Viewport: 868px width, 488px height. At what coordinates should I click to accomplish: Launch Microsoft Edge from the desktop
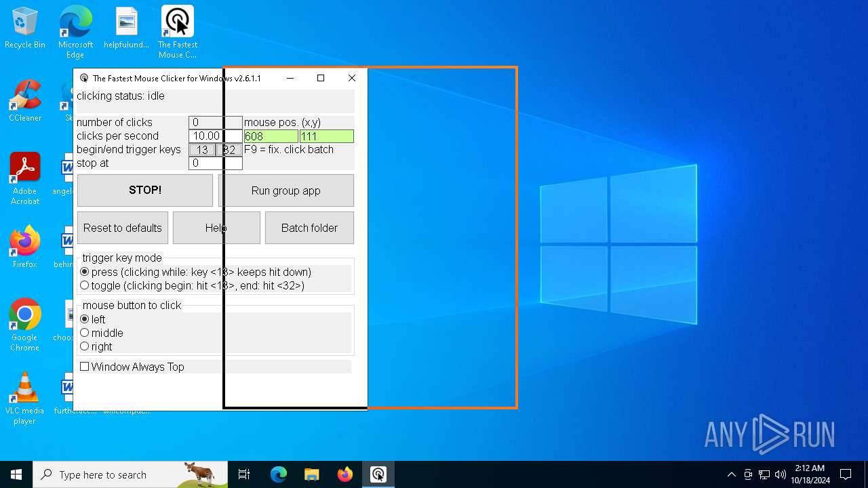point(75,32)
